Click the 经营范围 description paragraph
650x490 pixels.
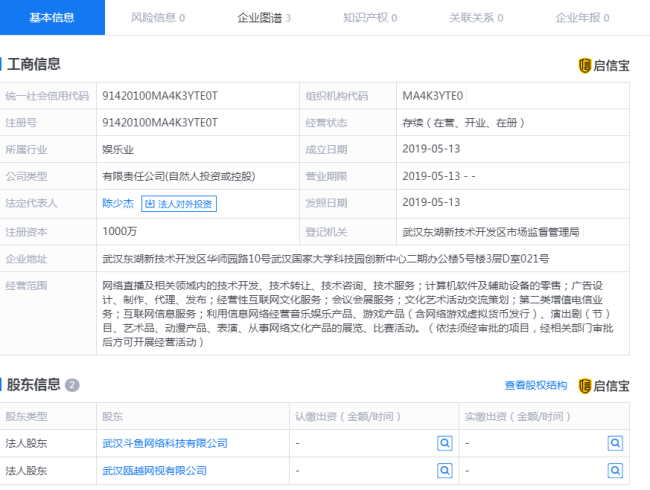pos(358,314)
